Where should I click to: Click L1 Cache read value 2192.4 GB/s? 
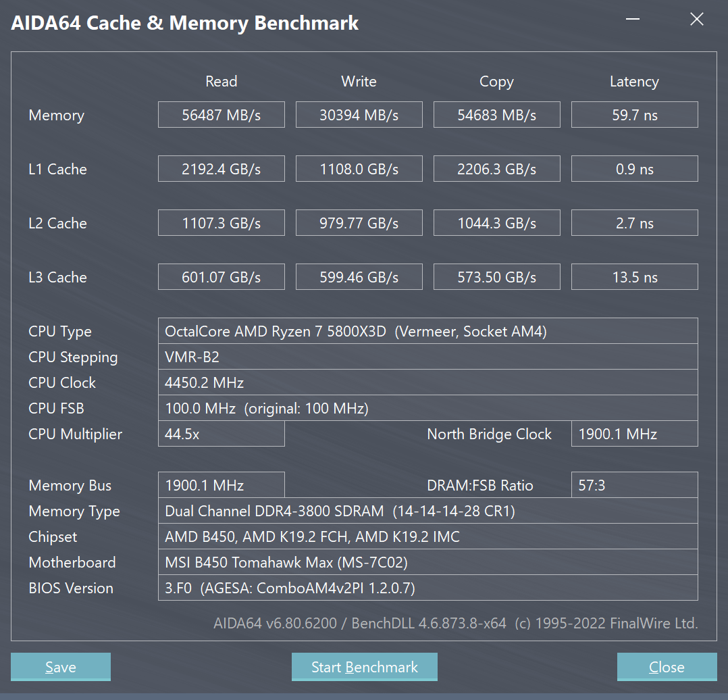pyautogui.click(x=221, y=169)
